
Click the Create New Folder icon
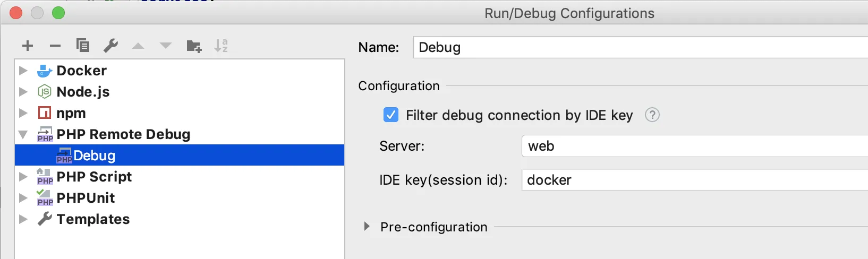194,46
